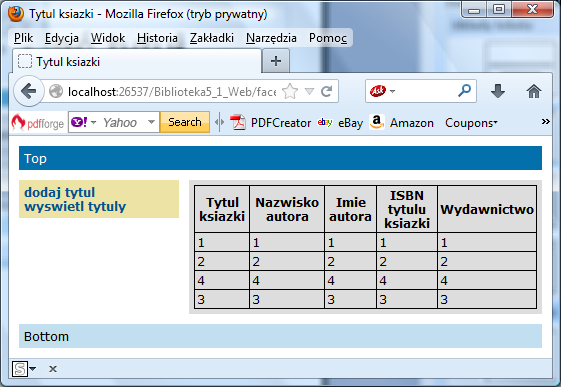Open the Narzędzia menu
Screen dimensions: 561x387
(x=271, y=38)
